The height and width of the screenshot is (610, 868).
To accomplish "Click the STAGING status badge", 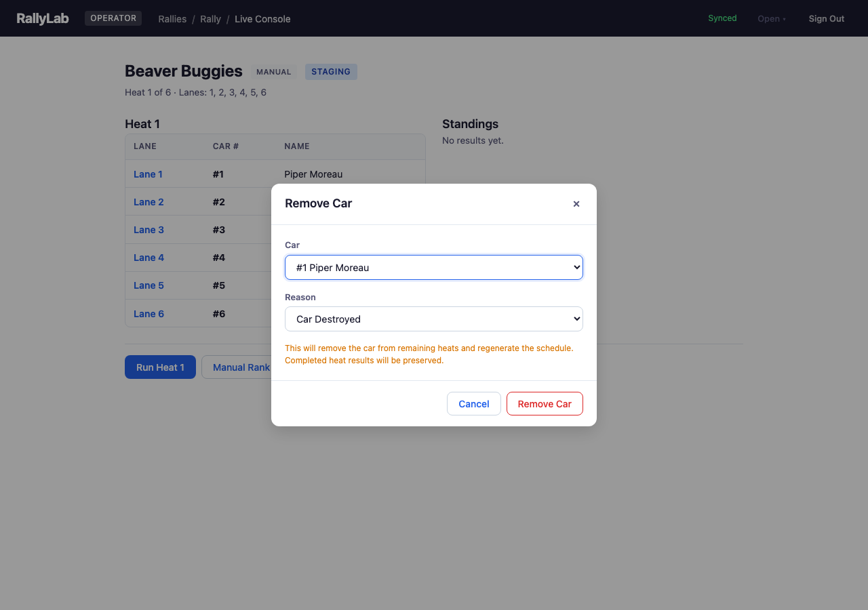I will [x=331, y=72].
